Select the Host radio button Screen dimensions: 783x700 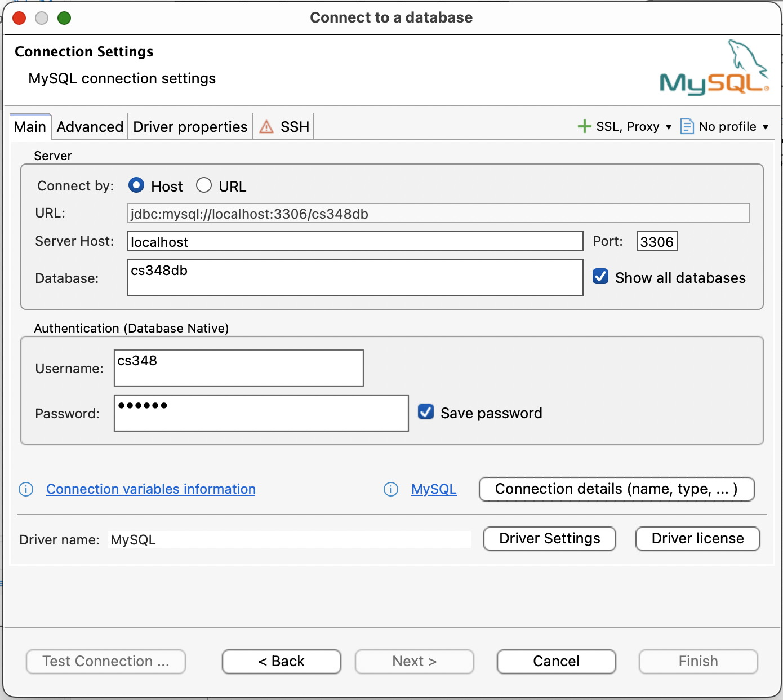136,185
